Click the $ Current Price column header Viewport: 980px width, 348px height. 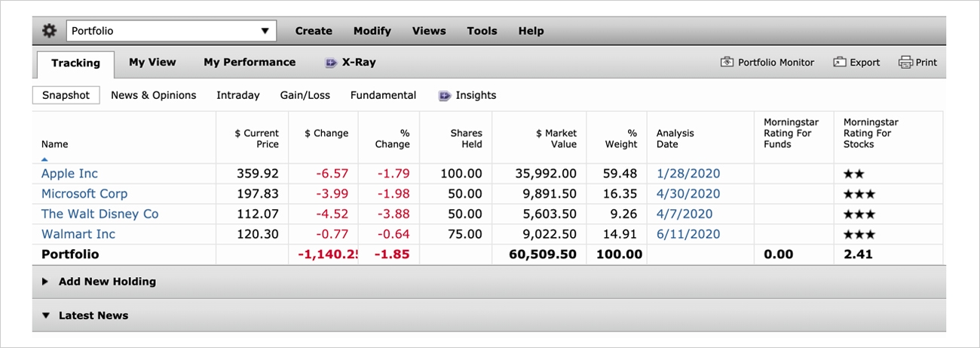[x=256, y=138]
